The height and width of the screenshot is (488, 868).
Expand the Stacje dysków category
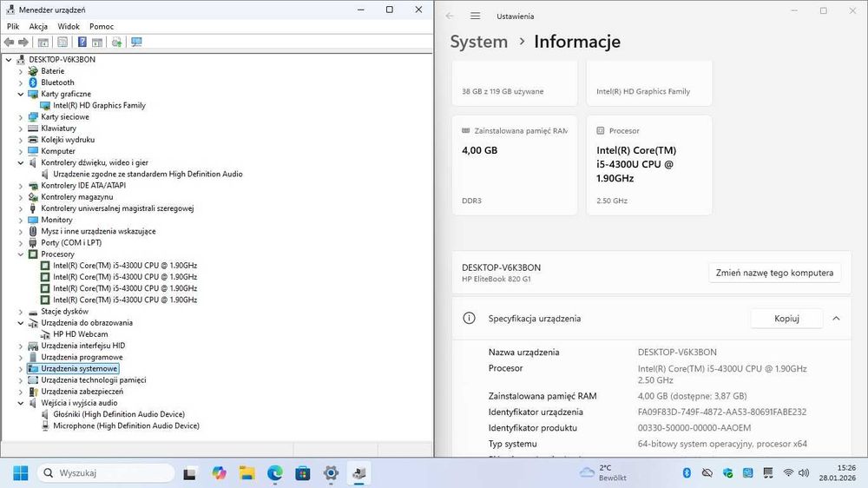tap(21, 312)
